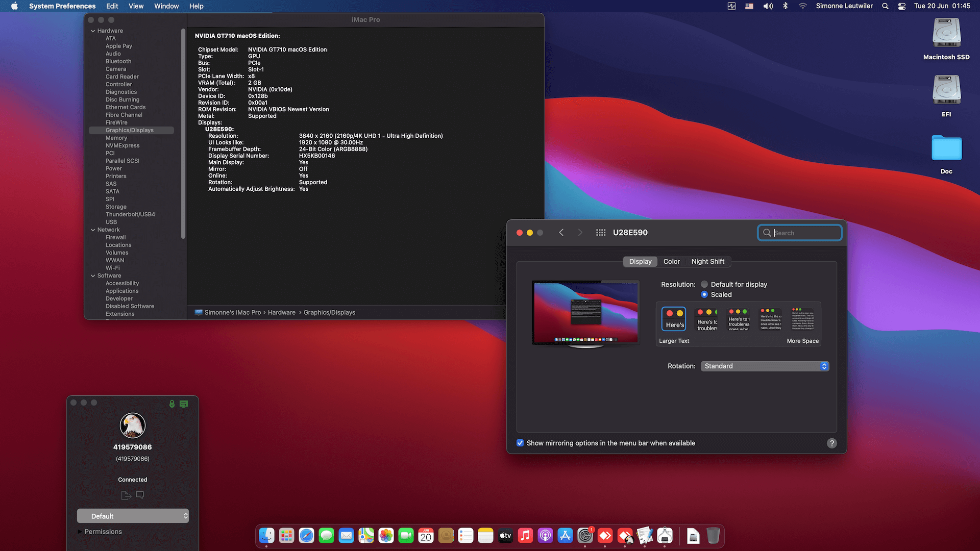The image size is (980, 551).
Task: Open Maps from the Dock
Action: (366, 536)
